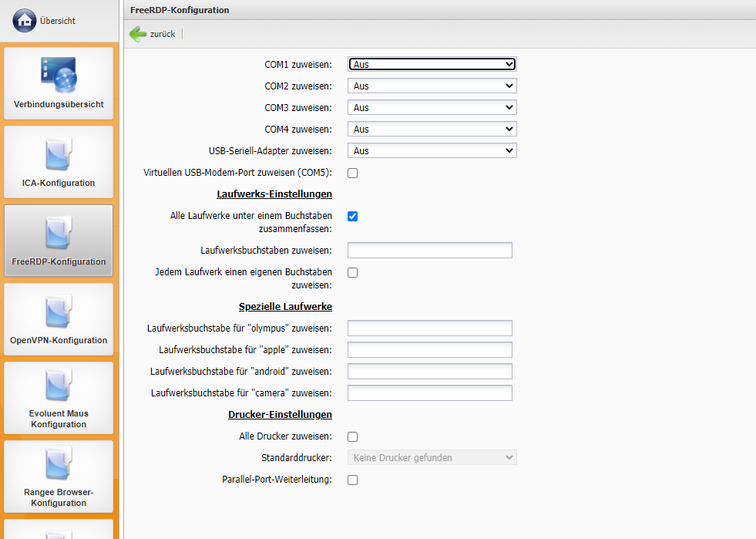This screenshot has height=539, width=756.
Task: Click the "olympus" drive letter field
Action: [x=429, y=328]
